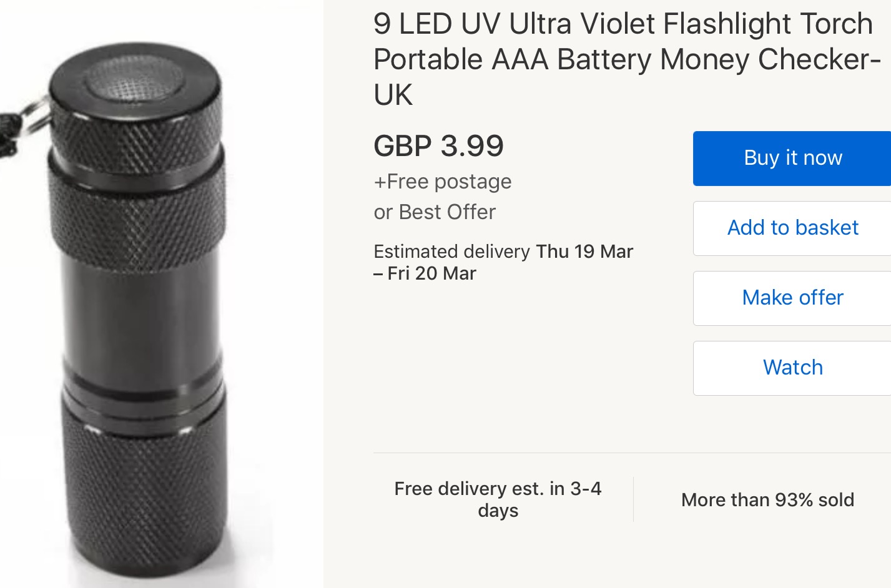The width and height of the screenshot is (891, 588).
Task: Click the flashlight's lens head in photo
Action: [x=134, y=84]
